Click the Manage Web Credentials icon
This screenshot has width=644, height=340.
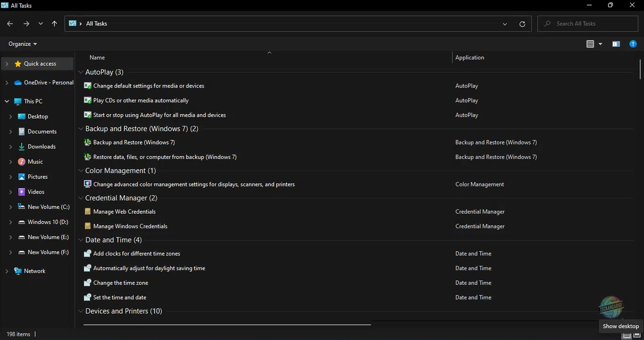[88, 212]
